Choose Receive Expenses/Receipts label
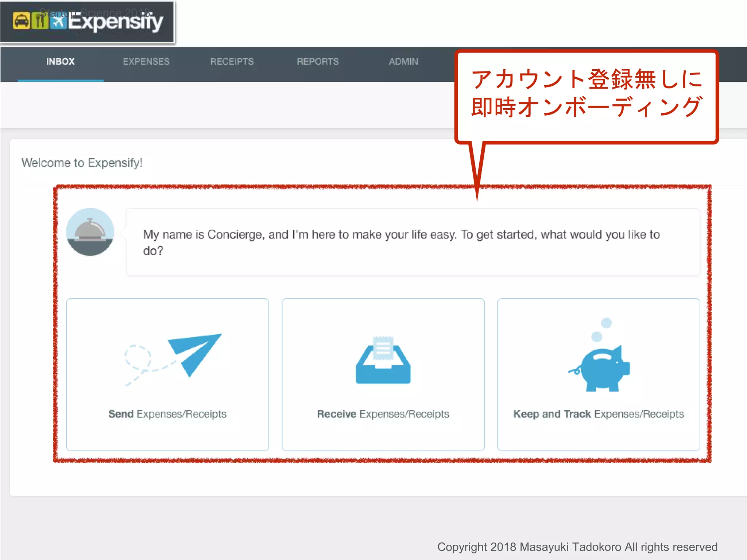747x560 pixels. (x=383, y=414)
